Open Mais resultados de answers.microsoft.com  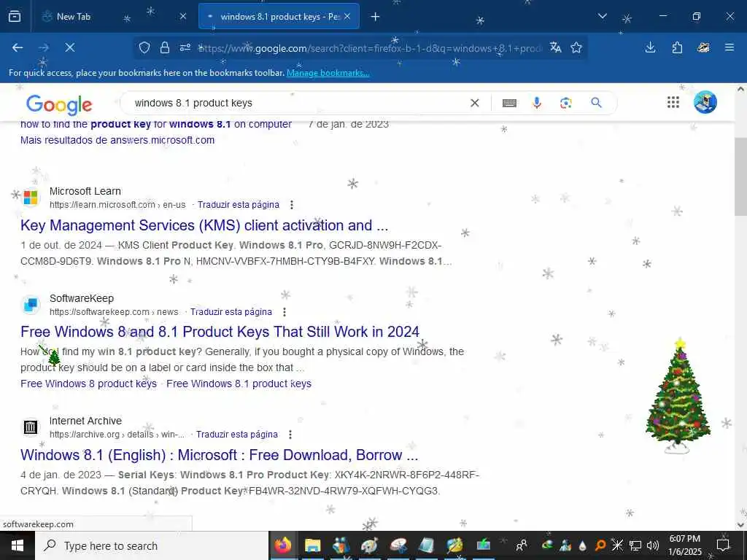click(x=117, y=140)
